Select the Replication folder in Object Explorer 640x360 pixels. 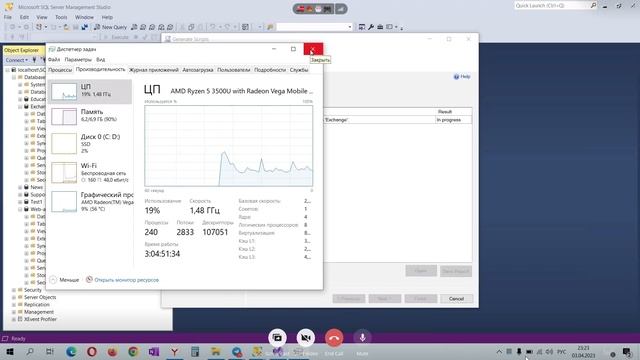33,305
